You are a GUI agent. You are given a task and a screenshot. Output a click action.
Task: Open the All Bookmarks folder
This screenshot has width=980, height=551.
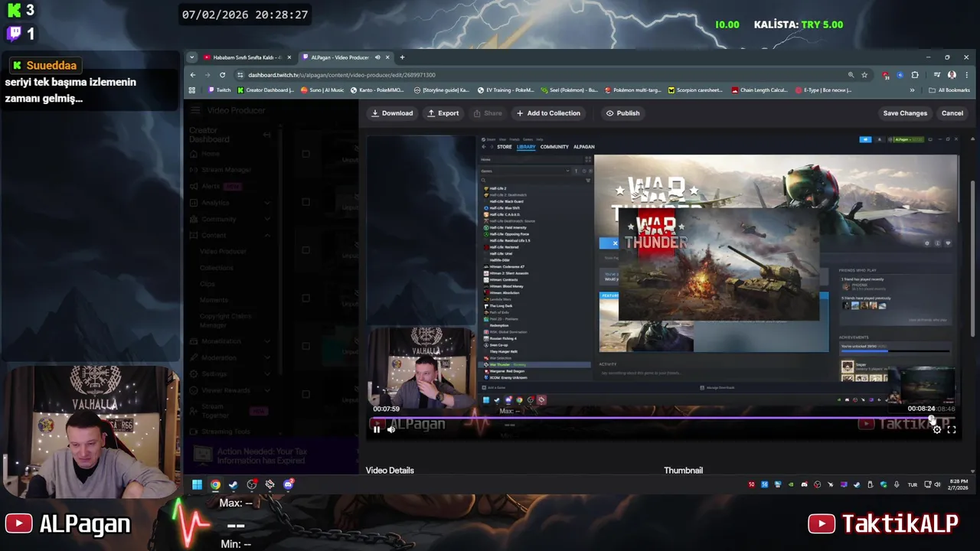pos(949,90)
